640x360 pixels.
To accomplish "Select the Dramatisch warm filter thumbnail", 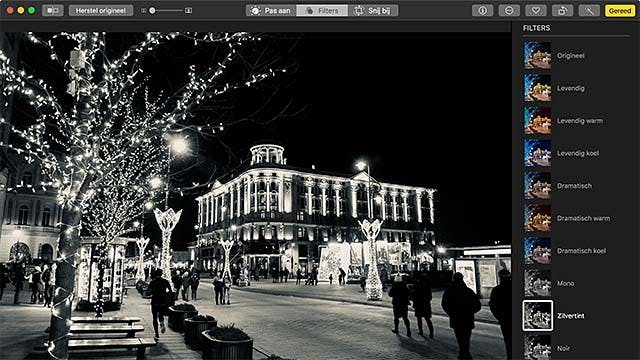I will pyautogui.click(x=538, y=218).
